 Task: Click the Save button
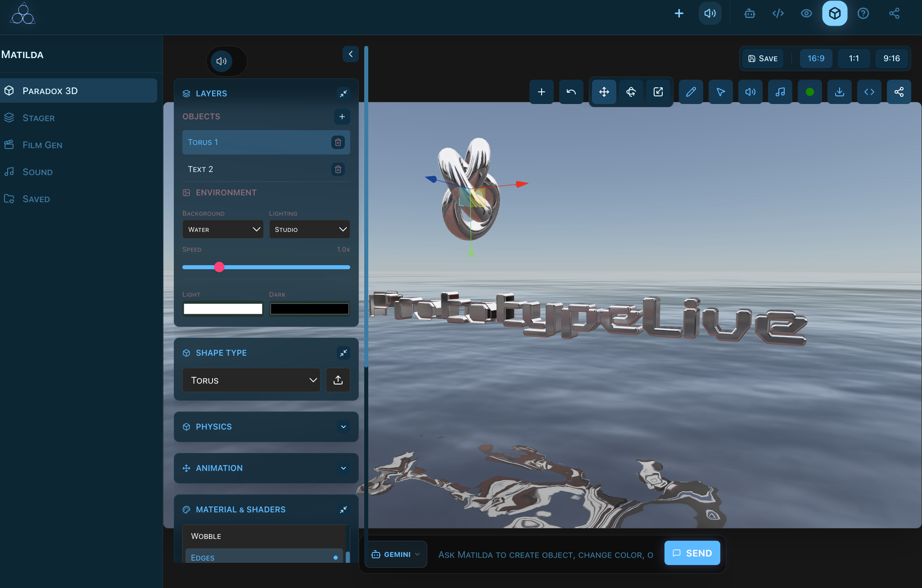click(763, 59)
